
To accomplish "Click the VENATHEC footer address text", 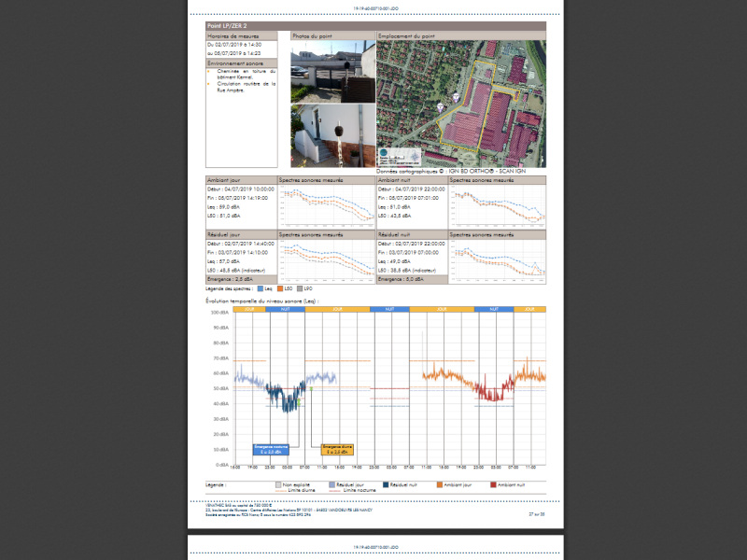I will [289, 510].
